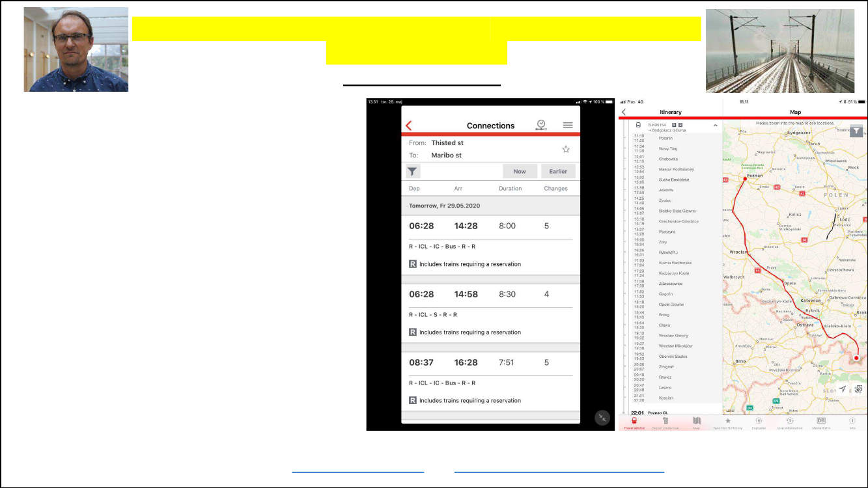
Task: Center map with the location arrow icon
Action: tap(842, 389)
